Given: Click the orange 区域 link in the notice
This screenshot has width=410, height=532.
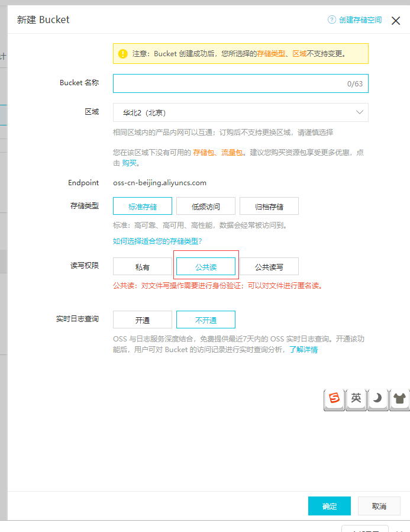Looking at the screenshot, I should [x=299, y=54].
